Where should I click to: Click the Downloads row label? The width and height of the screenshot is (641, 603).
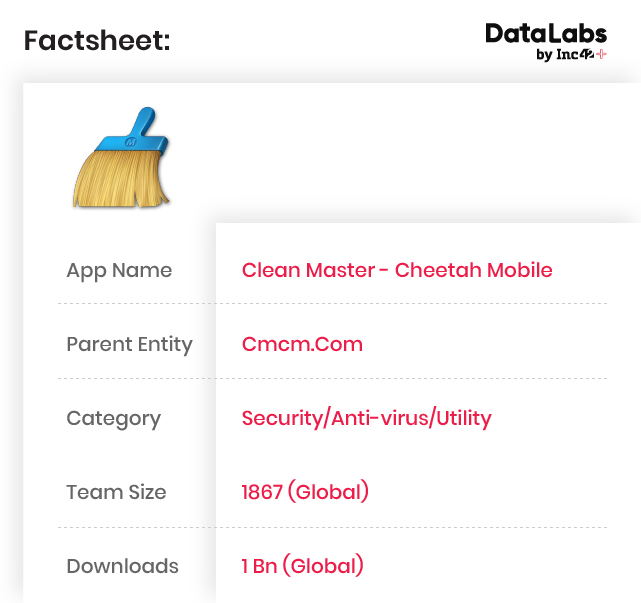(122, 566)
